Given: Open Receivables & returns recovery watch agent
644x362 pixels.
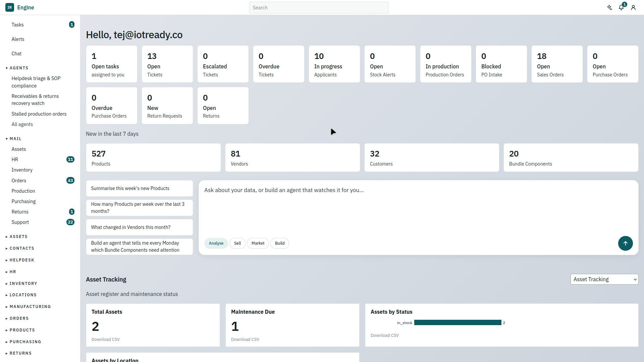Looking at the screenshot, I should (x=35, y=100).
